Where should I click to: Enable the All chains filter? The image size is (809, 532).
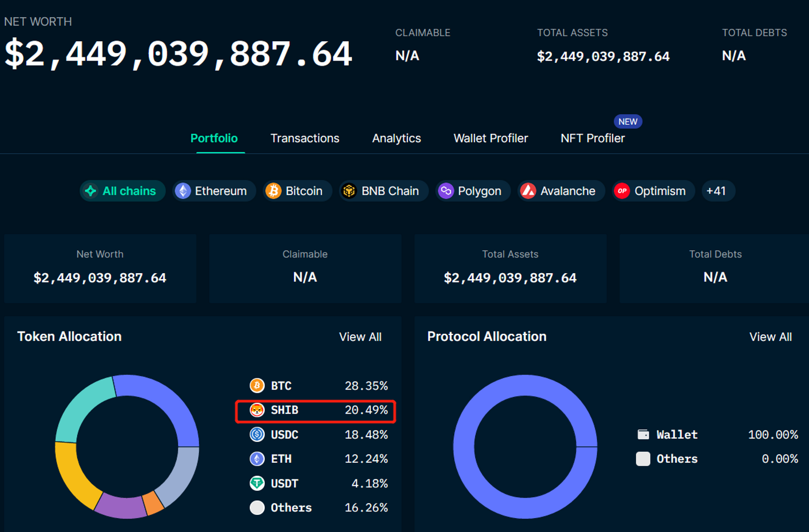coord(123,191)
